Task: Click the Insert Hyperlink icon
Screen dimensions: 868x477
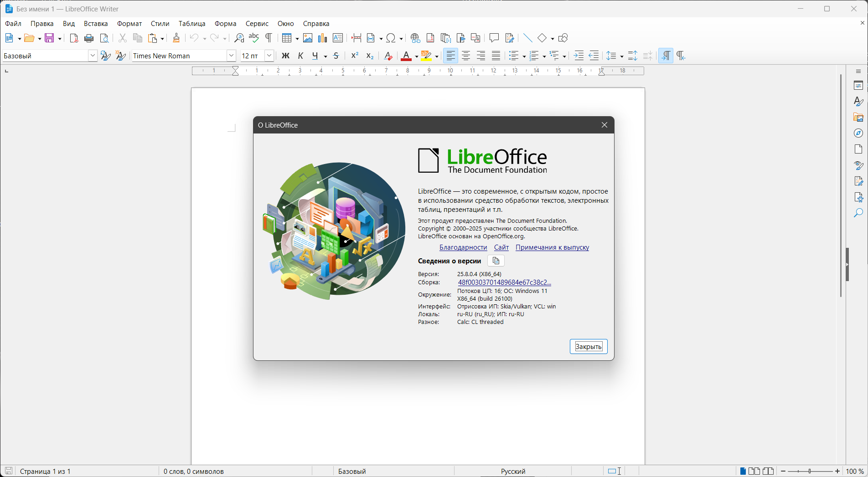Action: [x=415, y=38]
